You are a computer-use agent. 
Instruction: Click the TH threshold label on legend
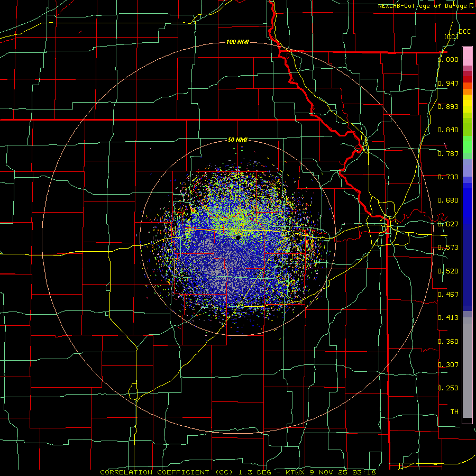click(454, 412)
